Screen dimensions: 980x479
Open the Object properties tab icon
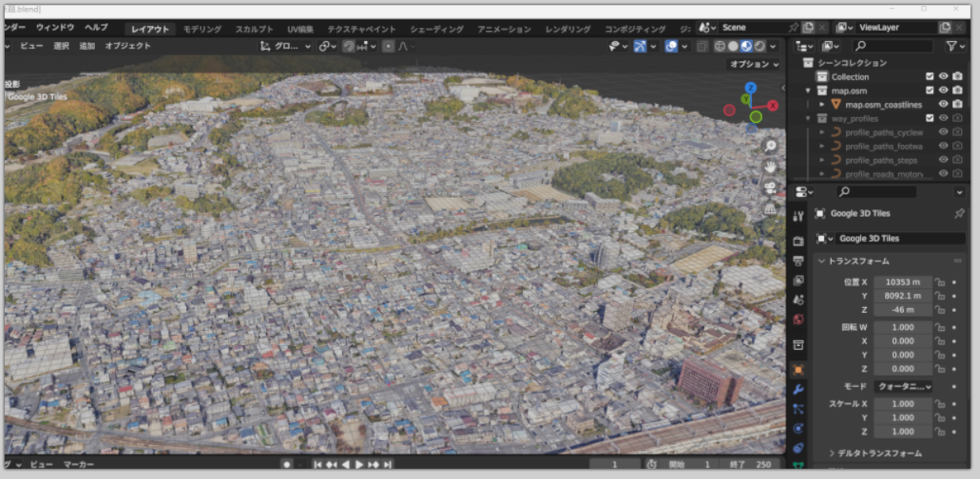tap(798, 369)
